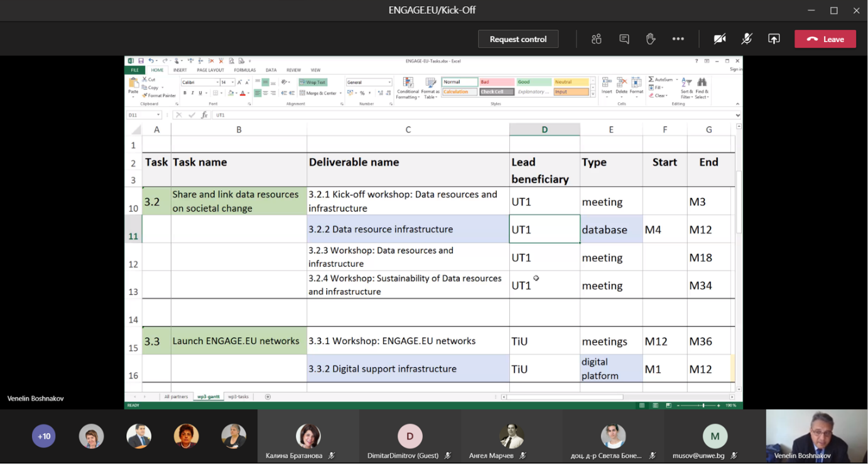
Task: Open the FILE tab in Excel
Action: [x=134, y=70]
